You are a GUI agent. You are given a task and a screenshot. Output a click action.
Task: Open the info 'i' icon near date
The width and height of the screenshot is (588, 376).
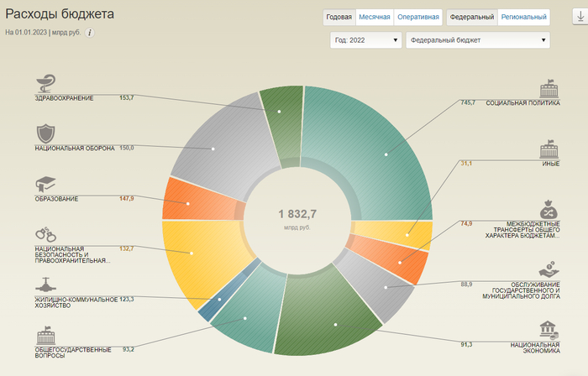click(x=89, y=33)
